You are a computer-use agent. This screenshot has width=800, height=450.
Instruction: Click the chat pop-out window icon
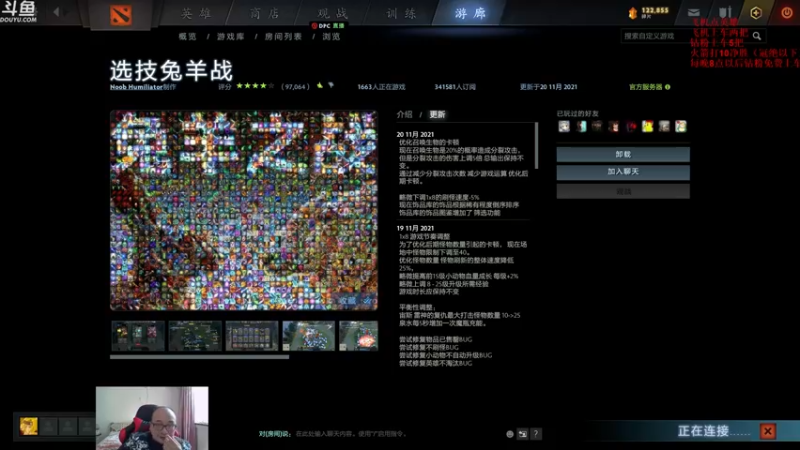point(522,434)
